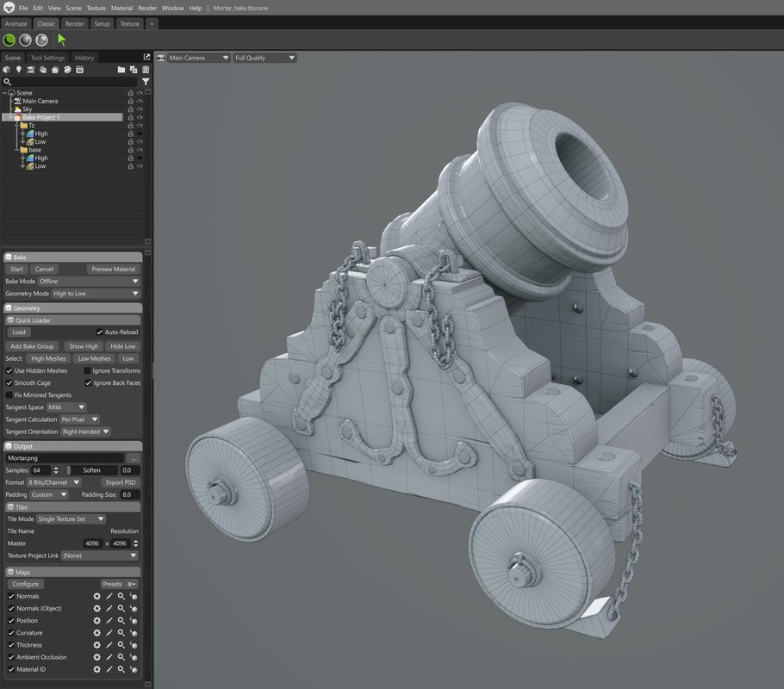
Task: Switch to the Setup workspace tab
Action: (102, 23)
